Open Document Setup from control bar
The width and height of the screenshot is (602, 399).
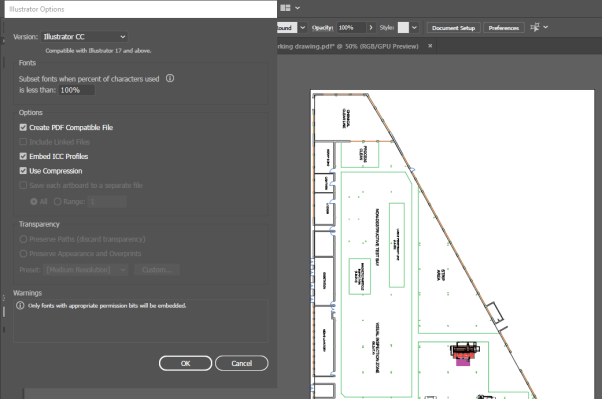453,28
